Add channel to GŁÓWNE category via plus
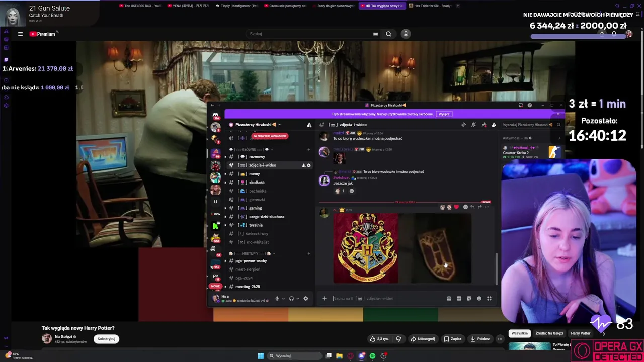 tap(309, 149)
